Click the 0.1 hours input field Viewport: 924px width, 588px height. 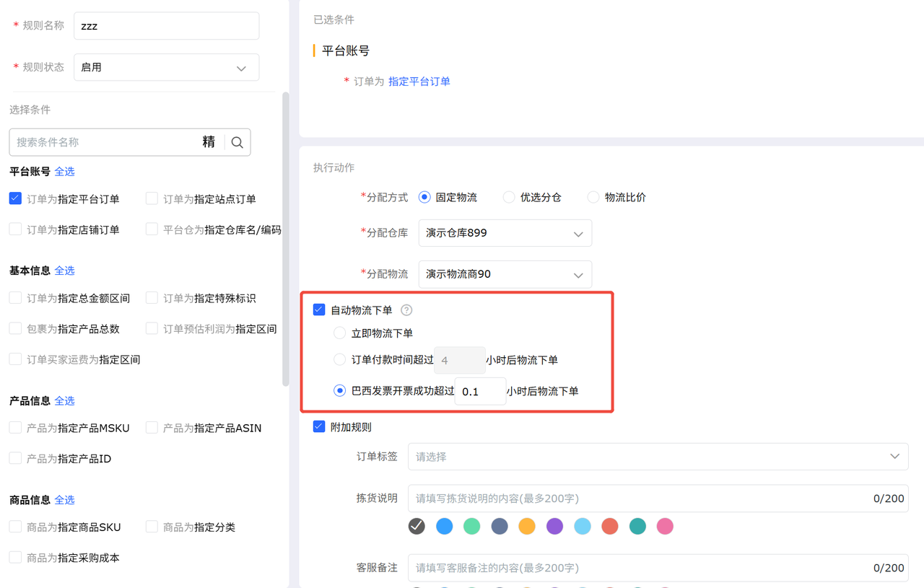tap(480, 391)
